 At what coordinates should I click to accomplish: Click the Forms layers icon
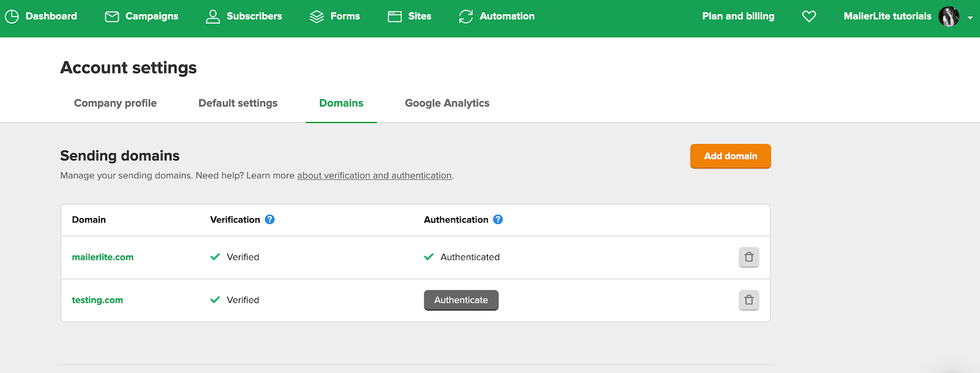[317, 17]
